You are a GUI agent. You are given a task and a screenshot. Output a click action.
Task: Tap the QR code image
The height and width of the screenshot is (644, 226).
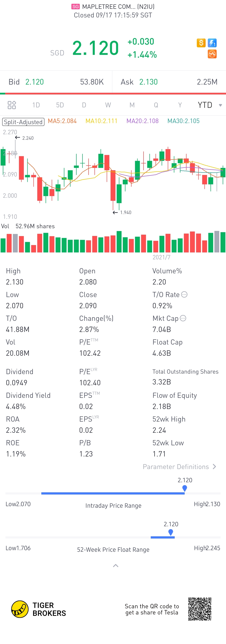pyautogui.click(x=199, y=609)
